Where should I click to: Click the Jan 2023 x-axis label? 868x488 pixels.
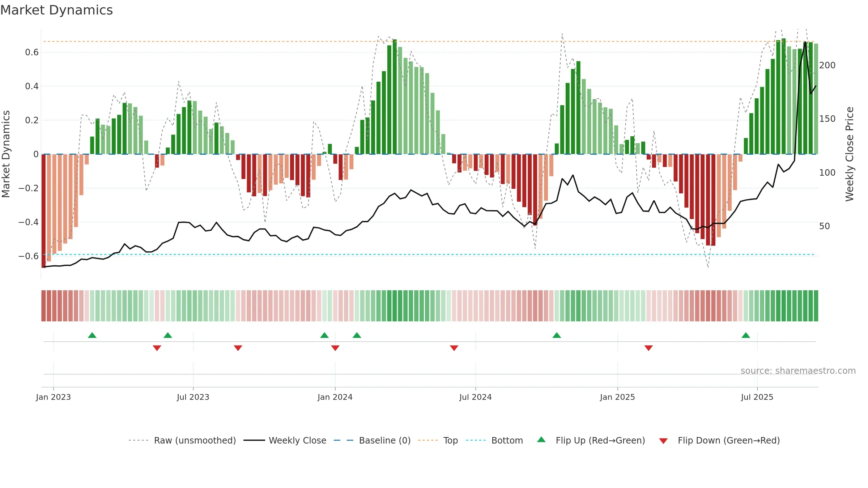pyautogui.click(x=54, y=397)
